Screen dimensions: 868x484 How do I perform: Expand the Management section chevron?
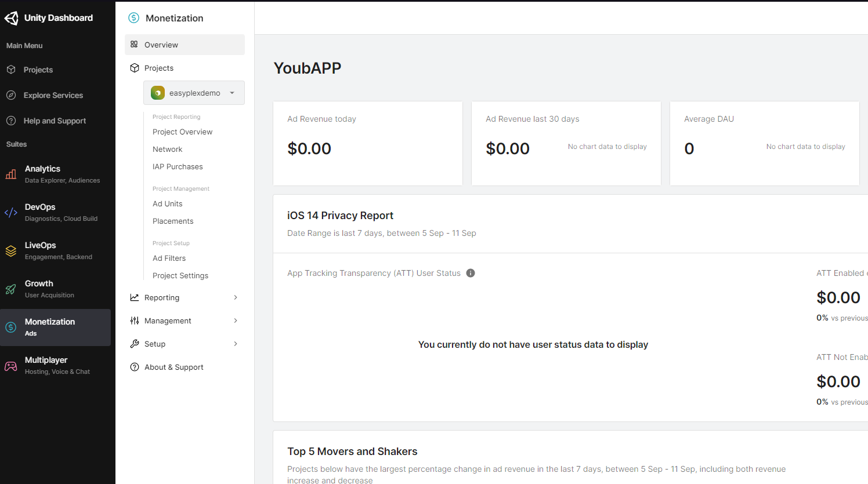[236, 321]
